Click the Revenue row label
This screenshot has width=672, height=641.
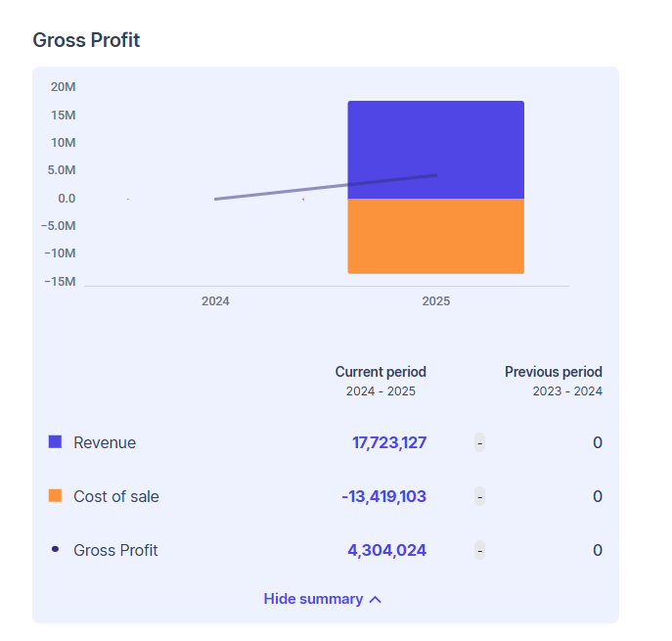(x=105, y=442)
